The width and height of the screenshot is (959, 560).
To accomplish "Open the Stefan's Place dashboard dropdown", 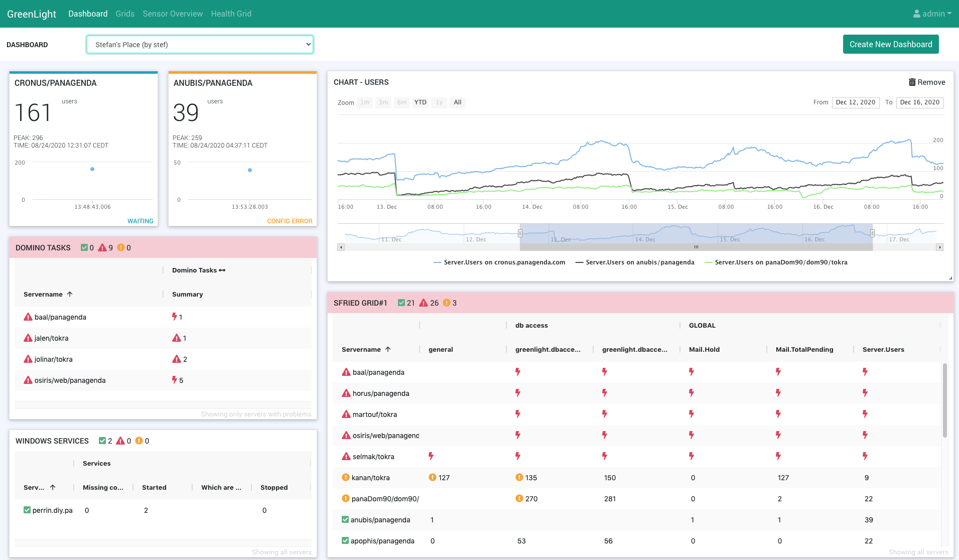I will tap(200, 45).
